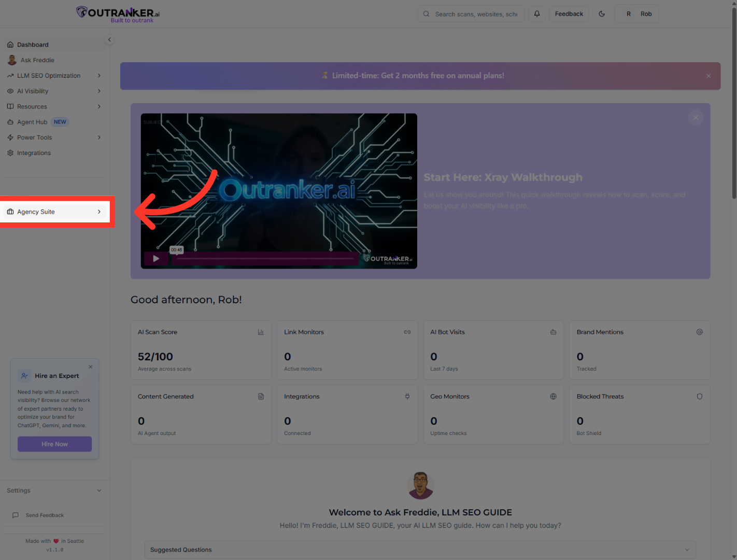Click the AI Visibility eye icon

10,91
